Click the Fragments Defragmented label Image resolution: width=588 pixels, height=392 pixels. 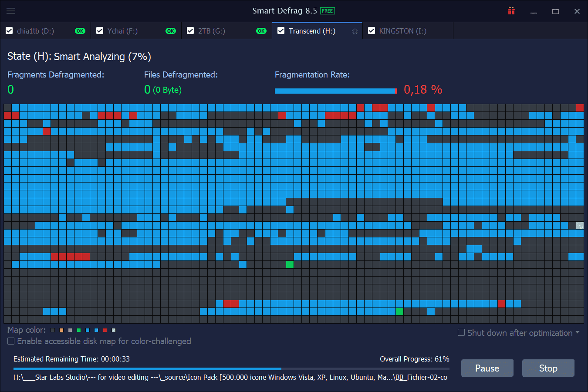click(x=56, y=74)
